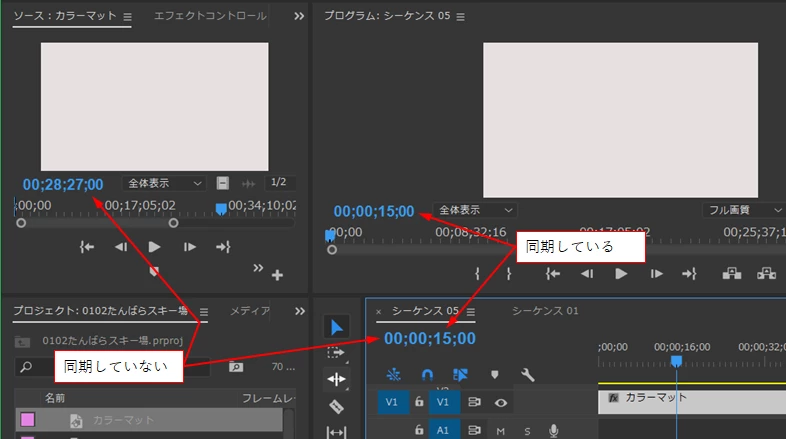Show hidden tabs in Project panel group
Screen dimensions: 786x439
coord(300,311)
